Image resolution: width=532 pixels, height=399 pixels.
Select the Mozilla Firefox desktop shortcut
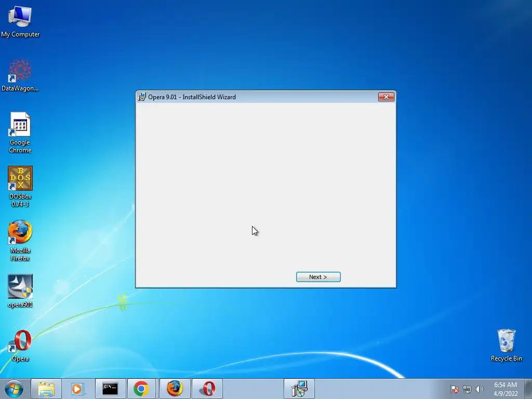point(20,241)
